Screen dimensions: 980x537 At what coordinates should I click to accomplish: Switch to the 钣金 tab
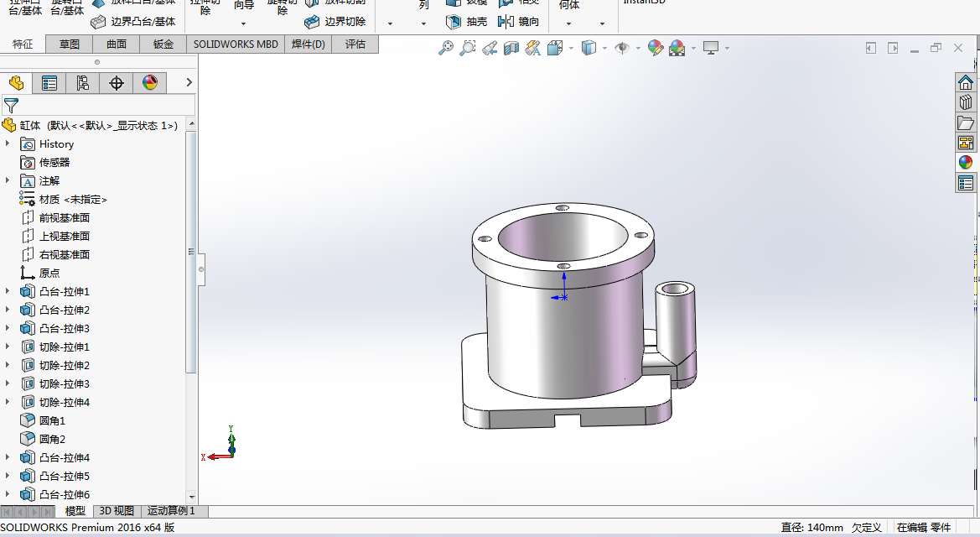coord(163,44)
